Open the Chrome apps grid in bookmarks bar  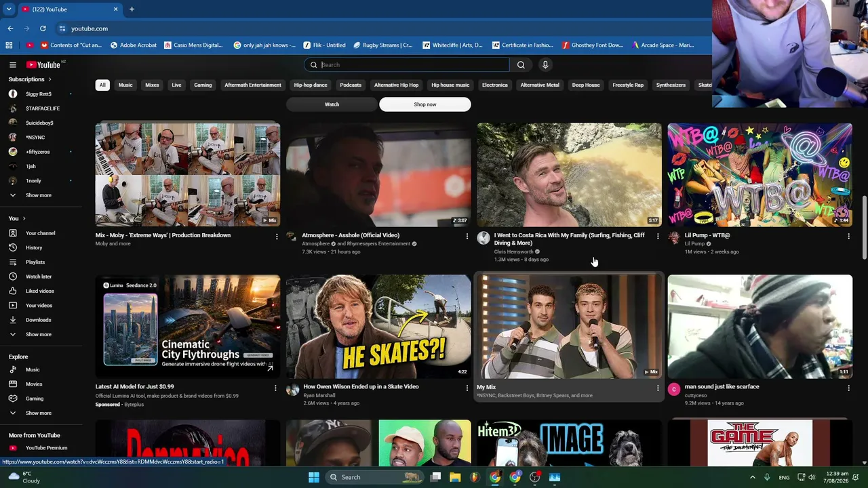9,45
